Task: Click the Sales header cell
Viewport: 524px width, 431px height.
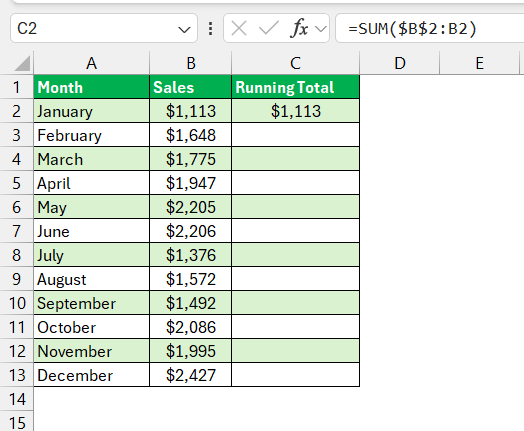Action: coord(190,87)
